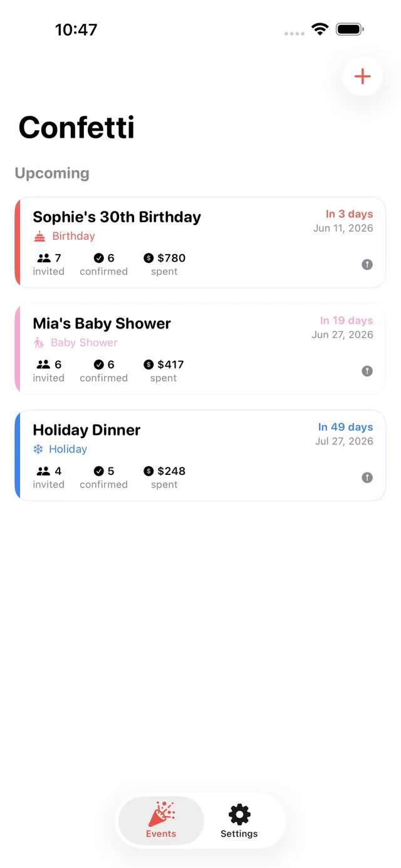Screen dimensions: 401x868
Task: Tap pin icon on Holiday Dinner card
Action: point(367,477)
